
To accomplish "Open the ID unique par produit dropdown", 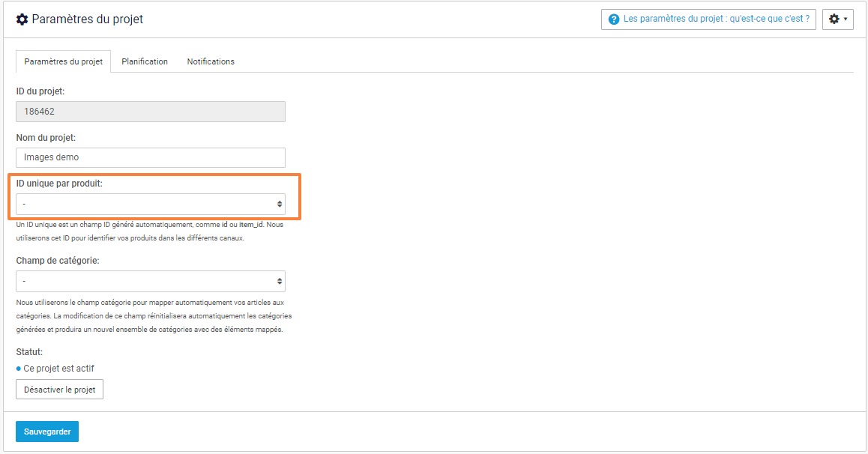I will 150,204.
